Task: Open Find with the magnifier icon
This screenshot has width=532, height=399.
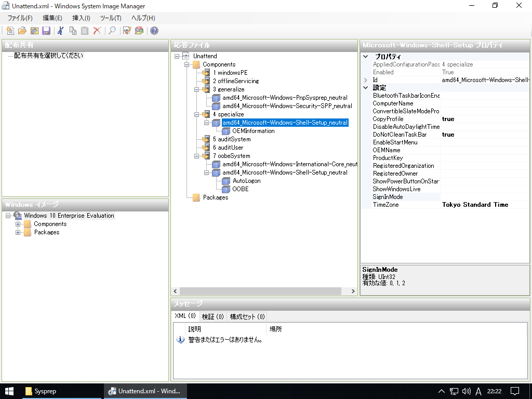Action: [x=112, y=31]
